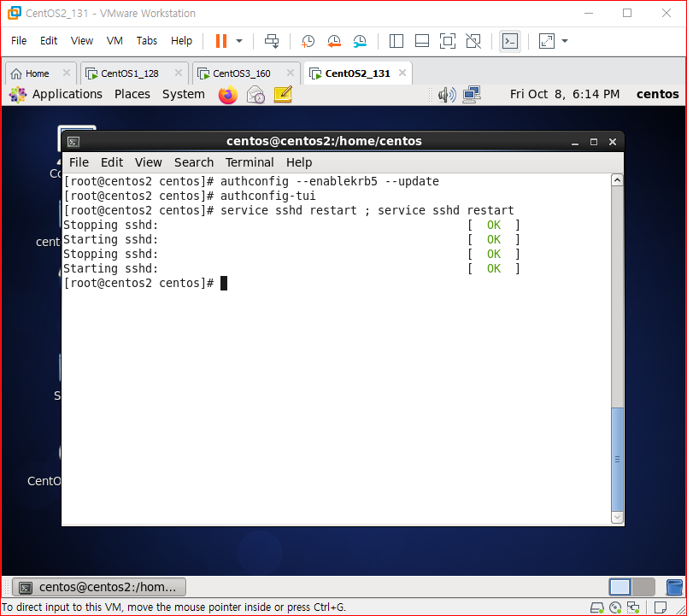Click the terminal scrollbar down arrow

(x=617, y=518)
